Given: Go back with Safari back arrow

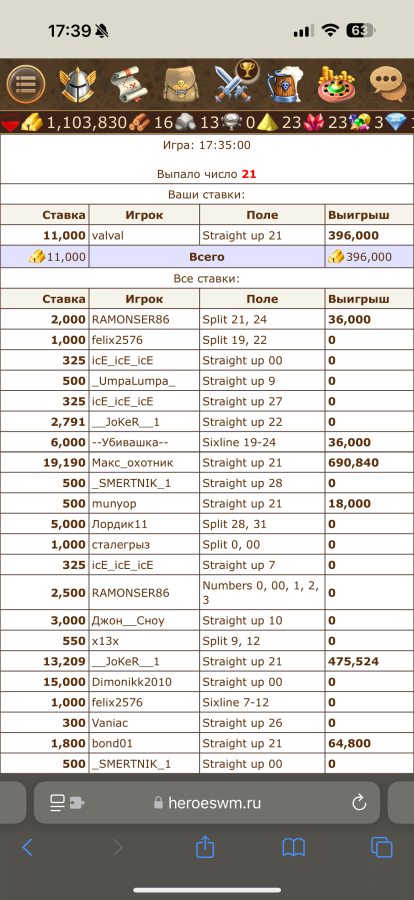Looking at the screenshot, I should click(27, 847).
